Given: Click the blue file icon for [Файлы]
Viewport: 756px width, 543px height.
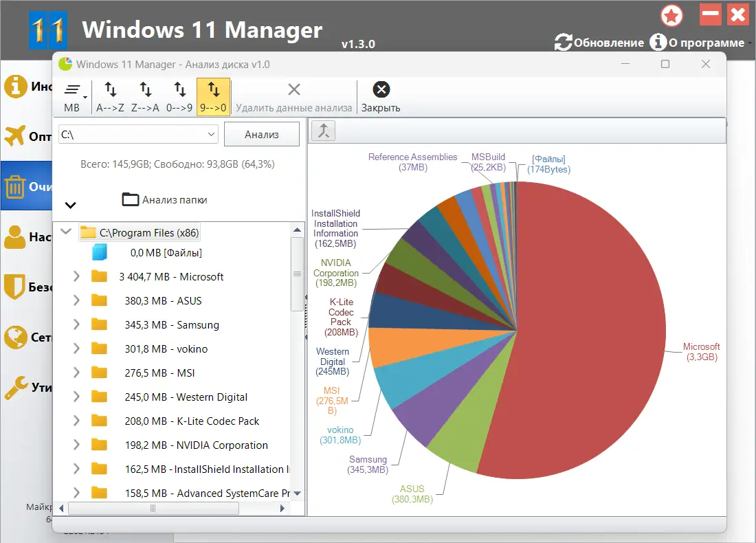Looking at the screenshot, I should (100, 252).
